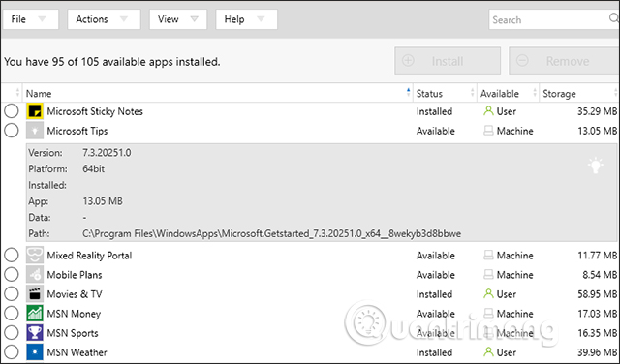620x364 pixels.
Task: Click the Mixed Reality Portal name text
Action: coord(89,256)
